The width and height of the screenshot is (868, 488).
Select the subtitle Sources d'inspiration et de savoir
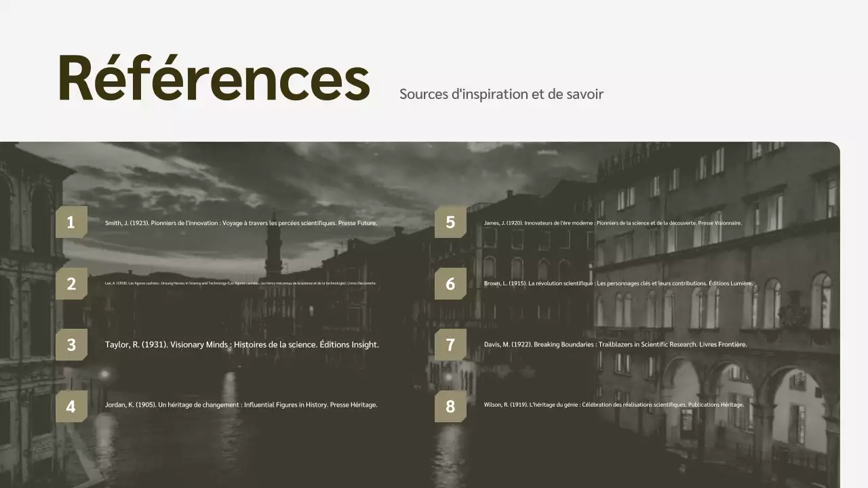click(x=502, y=94)
